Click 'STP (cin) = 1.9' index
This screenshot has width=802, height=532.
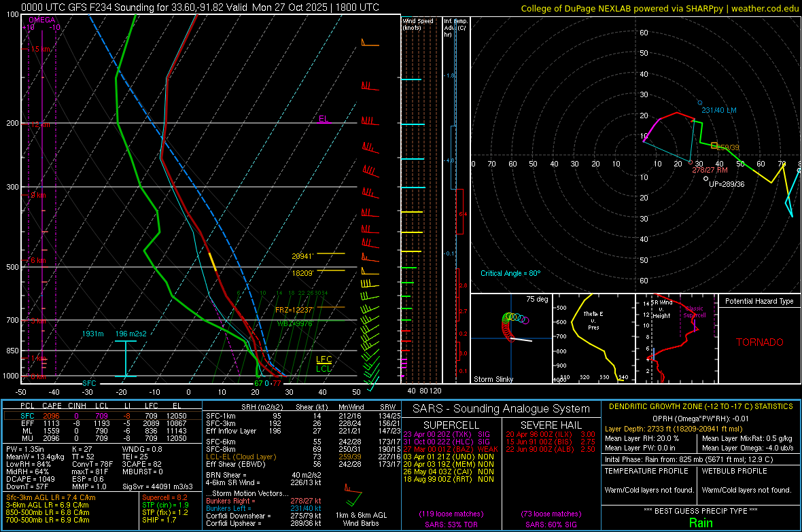pos(165,505)
